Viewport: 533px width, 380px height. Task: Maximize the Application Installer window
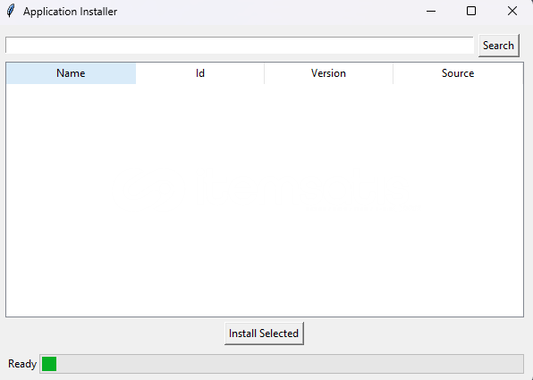pyautogui.click(x=471, y=11)
